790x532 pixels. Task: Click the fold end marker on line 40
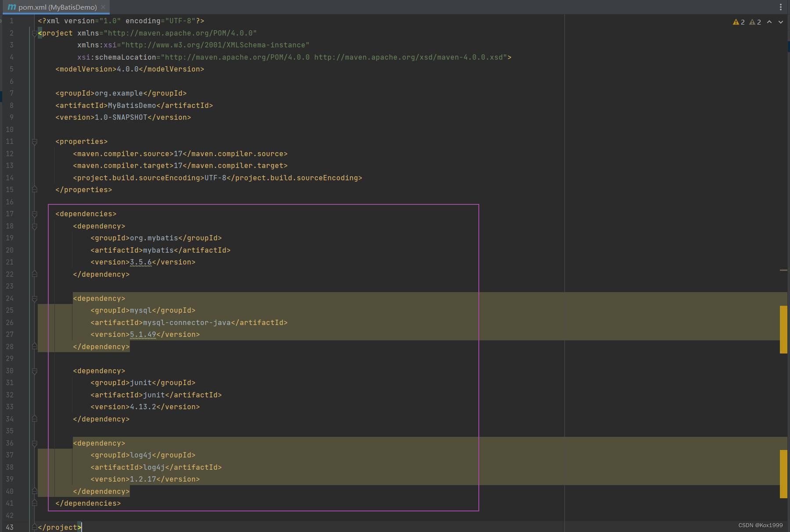coord(34,491)
